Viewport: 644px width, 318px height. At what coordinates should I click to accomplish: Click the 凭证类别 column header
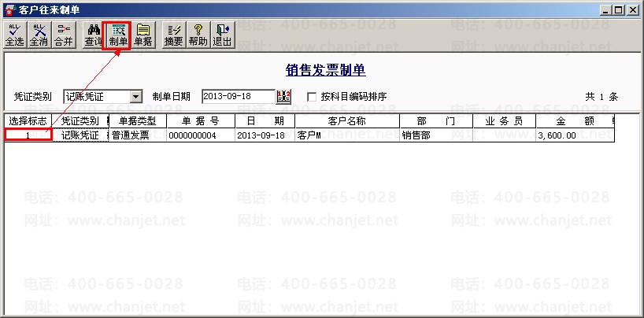(80, 121)
